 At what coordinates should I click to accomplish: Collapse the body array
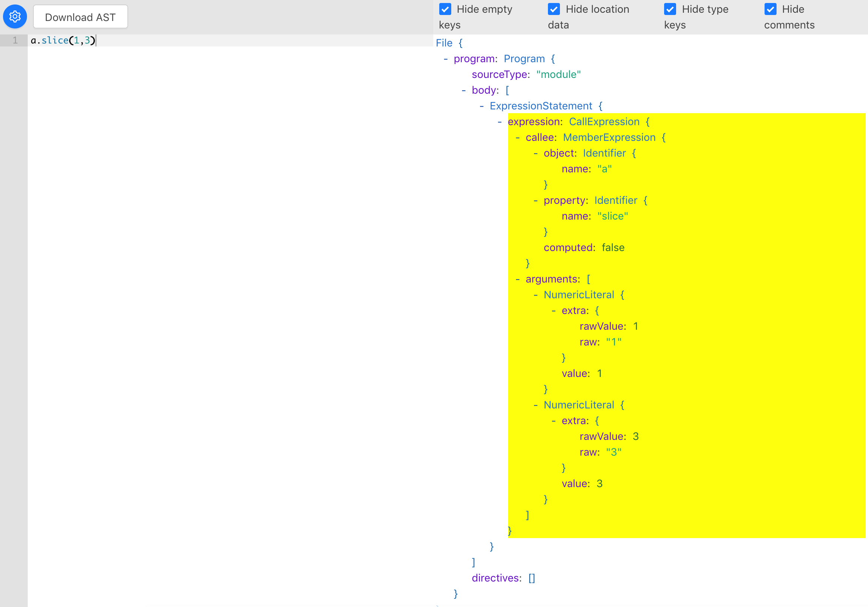pos(464,90)
